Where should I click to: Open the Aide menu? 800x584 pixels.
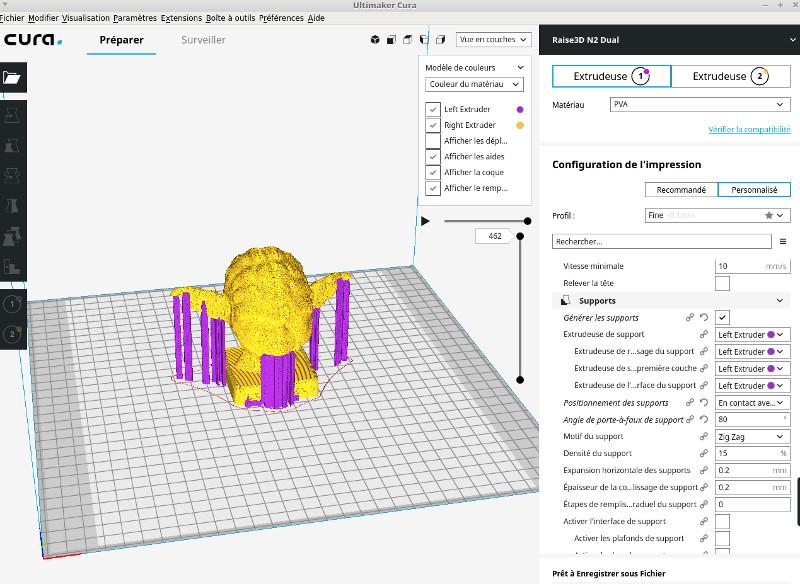click(315, 18)
